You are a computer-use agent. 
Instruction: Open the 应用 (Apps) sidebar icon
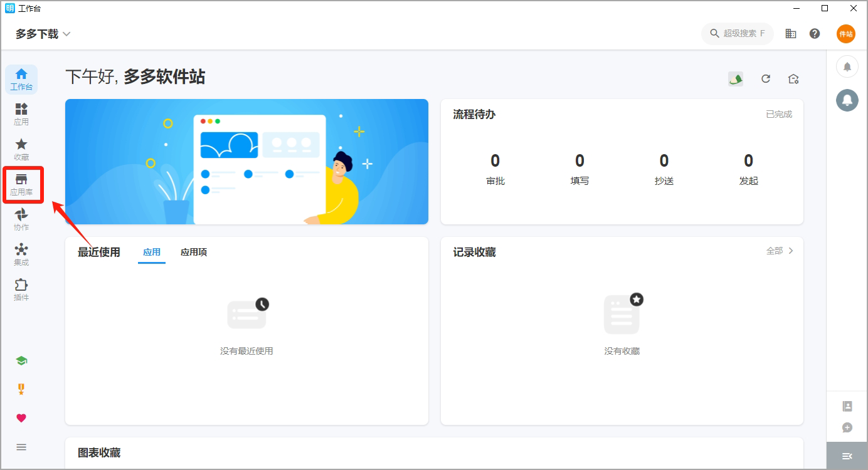point(21,114)
